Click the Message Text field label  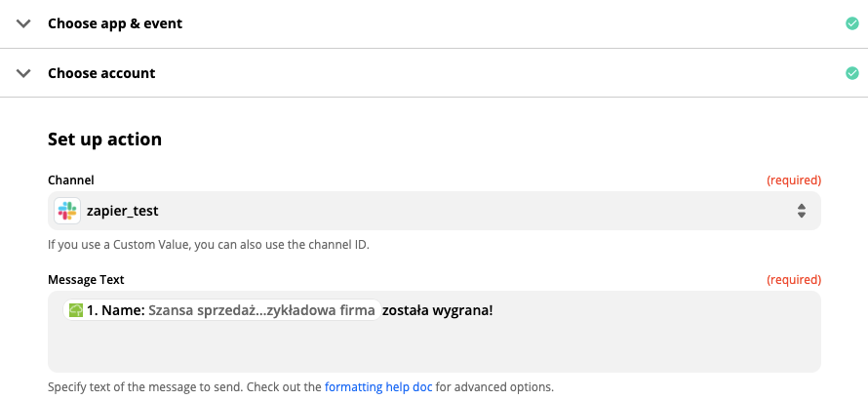[86, 280]
